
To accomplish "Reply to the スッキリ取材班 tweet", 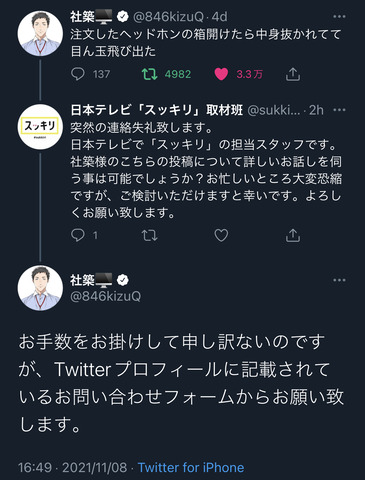I will [78, 235].
